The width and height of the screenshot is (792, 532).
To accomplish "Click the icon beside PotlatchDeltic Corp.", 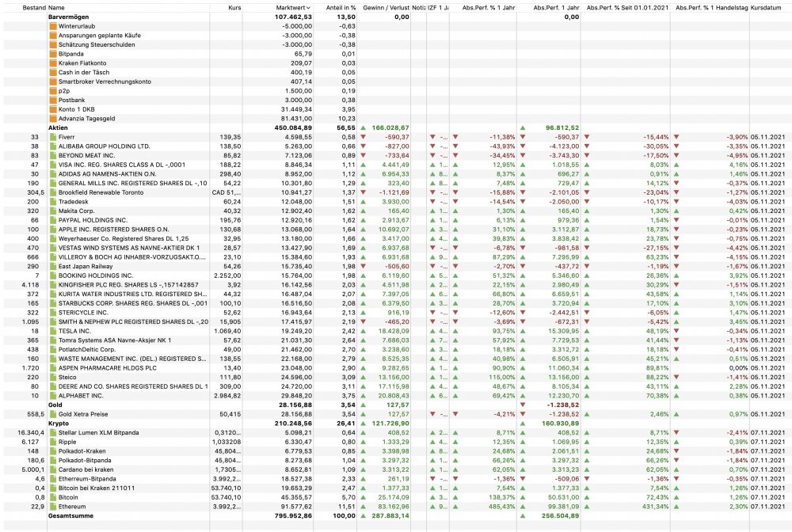I will tap(53, 349).
